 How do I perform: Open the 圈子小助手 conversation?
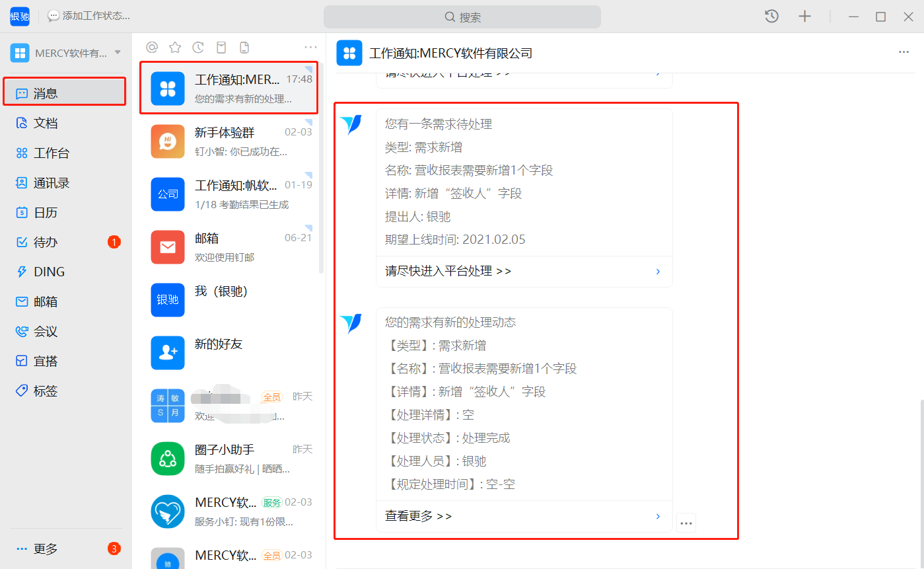click(229, 459)
